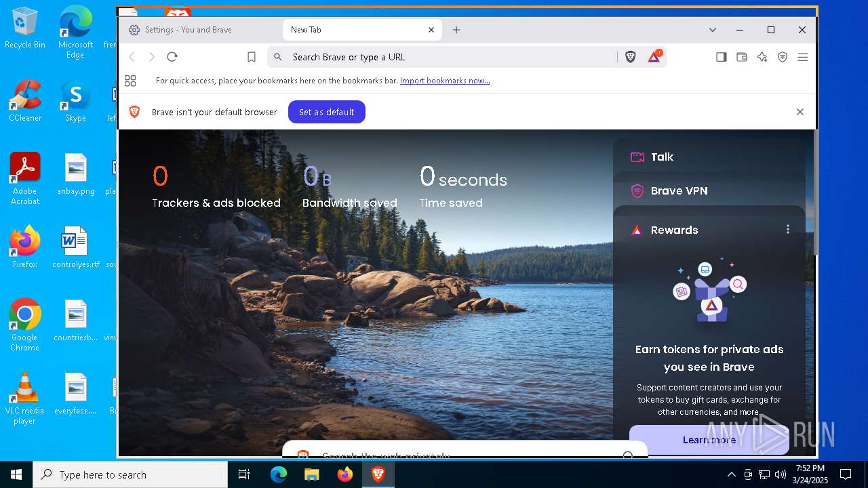Screen dimensions: 868x488
Task: Open File Explorer from taskbar
Action: click(x=311, y=474)
